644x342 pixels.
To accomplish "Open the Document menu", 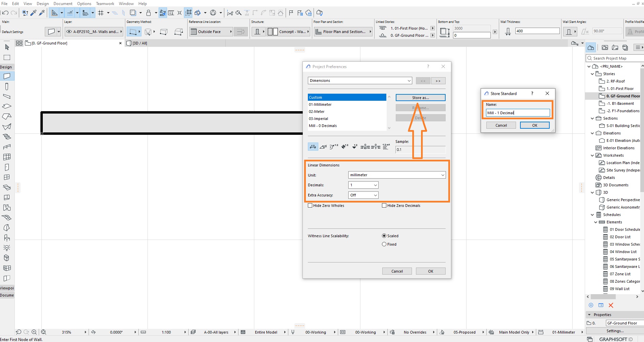I will (63, 3).
